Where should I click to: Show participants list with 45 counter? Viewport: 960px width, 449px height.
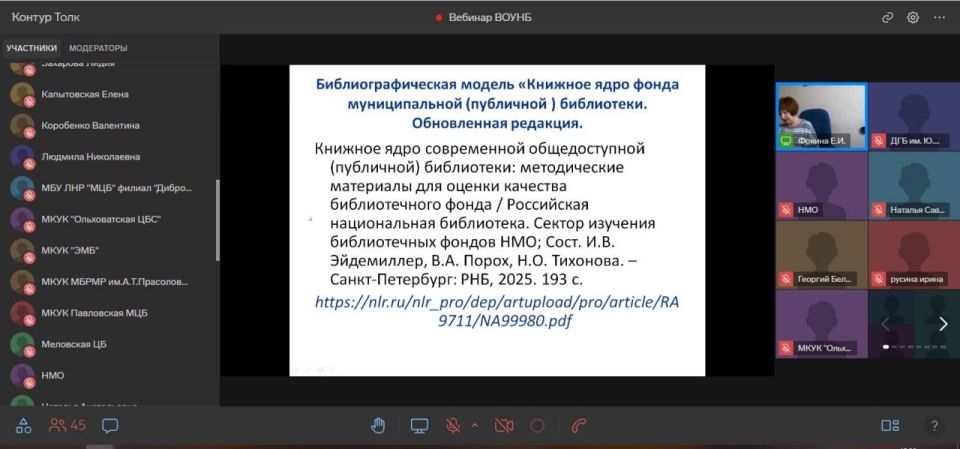(67, 426)
